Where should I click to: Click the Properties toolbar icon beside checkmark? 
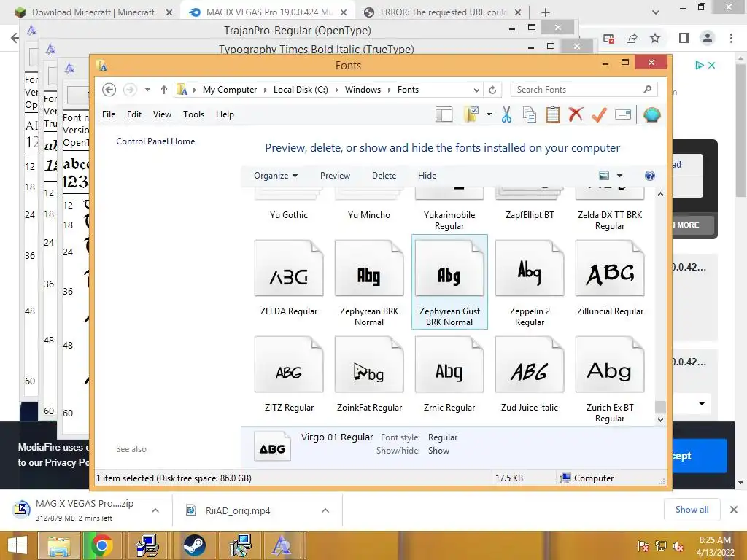click(x=623, y=114)
